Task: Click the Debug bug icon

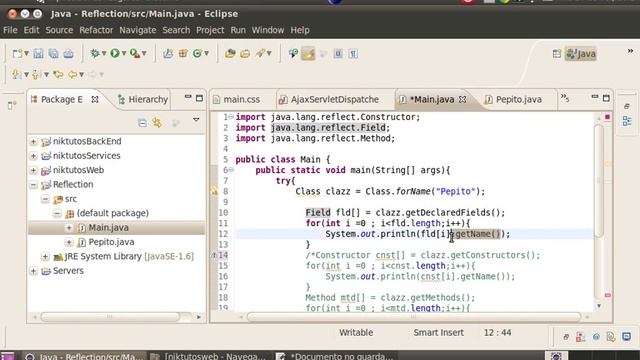Action: click(x=95, y=53)
